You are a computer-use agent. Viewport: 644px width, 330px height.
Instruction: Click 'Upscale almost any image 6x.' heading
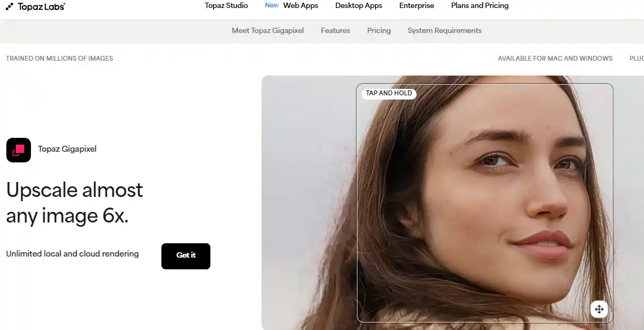click(75, 203)
